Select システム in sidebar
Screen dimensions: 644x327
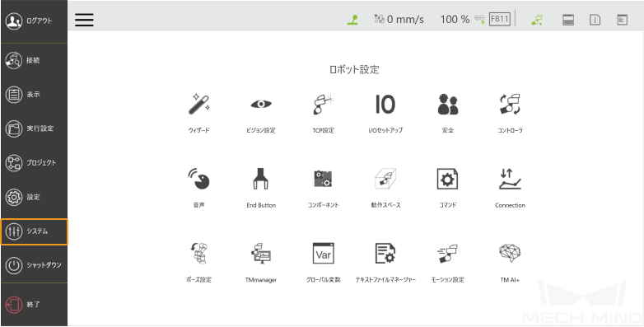pos(34,231)
